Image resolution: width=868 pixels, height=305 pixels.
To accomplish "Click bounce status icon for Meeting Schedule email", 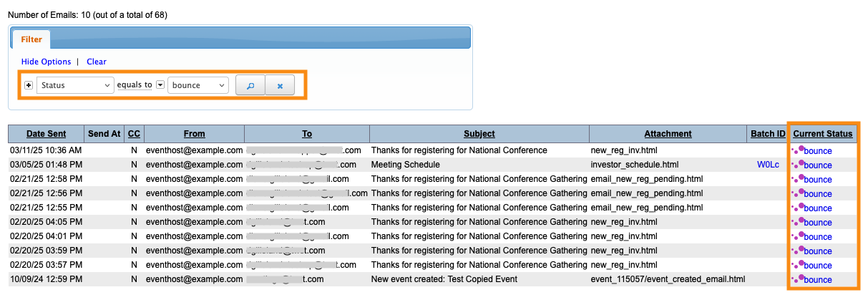I will point(797,164).
